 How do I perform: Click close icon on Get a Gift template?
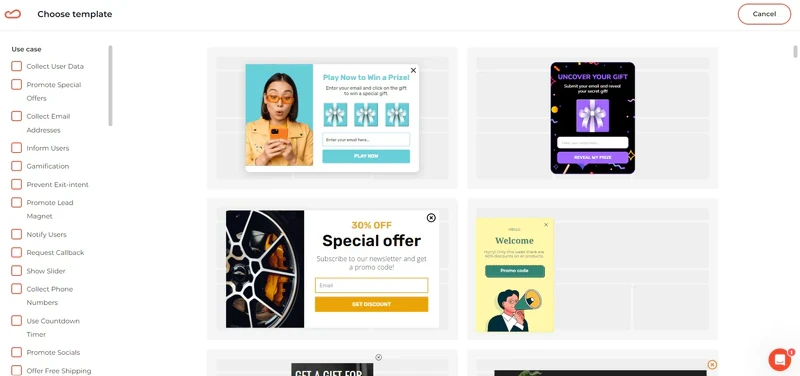point(379,357)
